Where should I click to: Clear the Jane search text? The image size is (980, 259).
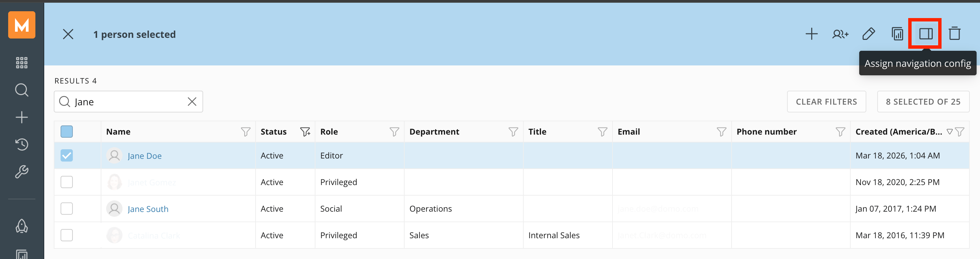click(192, 102)
